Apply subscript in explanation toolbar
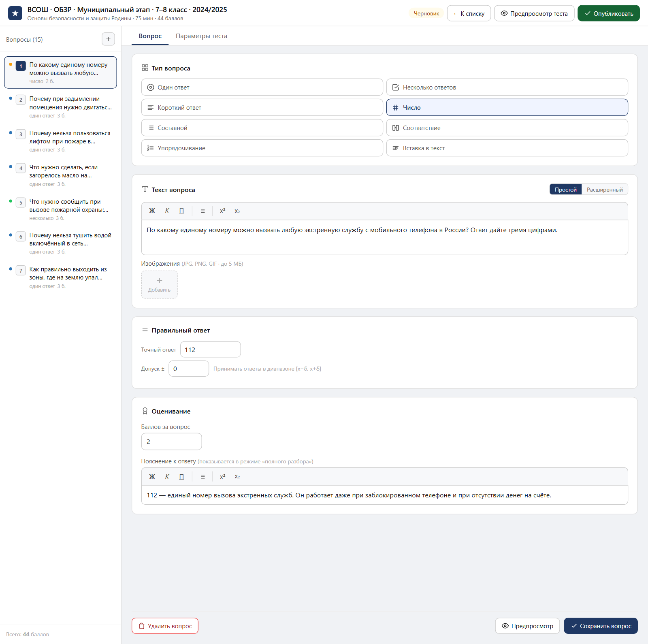This screenshot has width=648, height=644. [x=237, y=477]
